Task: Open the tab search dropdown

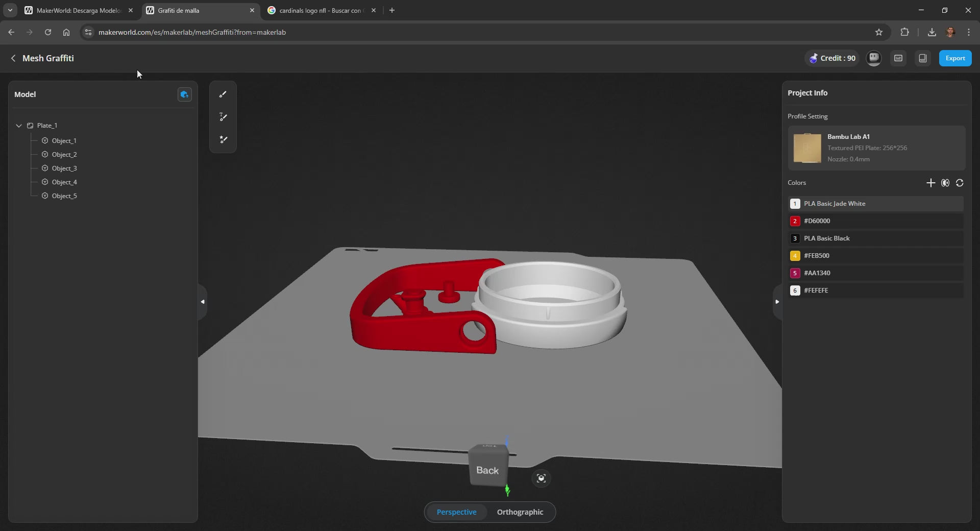Action: click(x=10, y=10)
